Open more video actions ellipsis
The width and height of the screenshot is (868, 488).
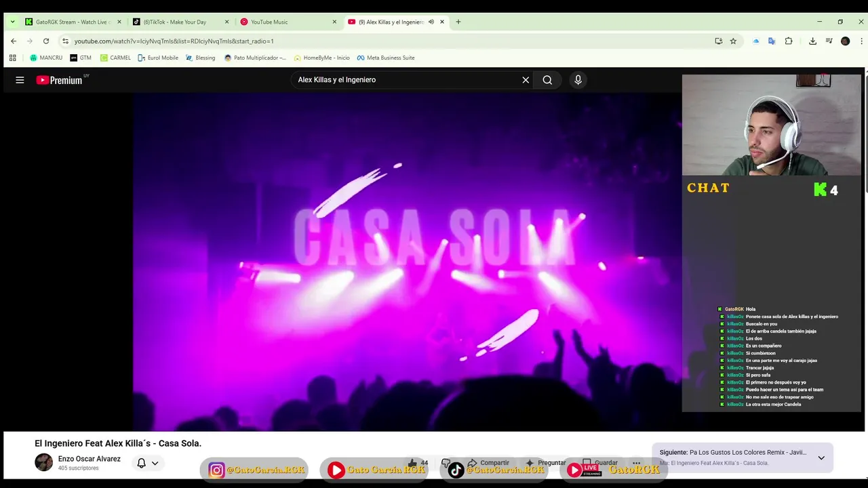point(636,463)
